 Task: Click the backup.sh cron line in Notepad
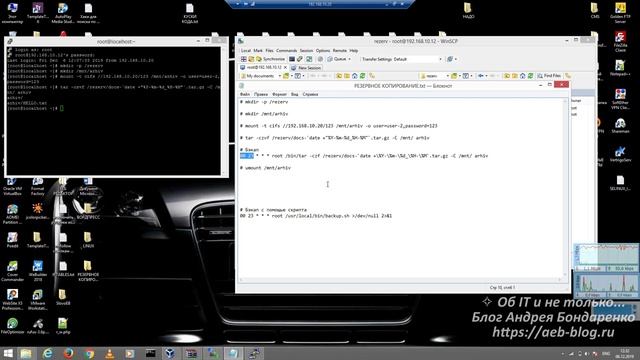316,216
